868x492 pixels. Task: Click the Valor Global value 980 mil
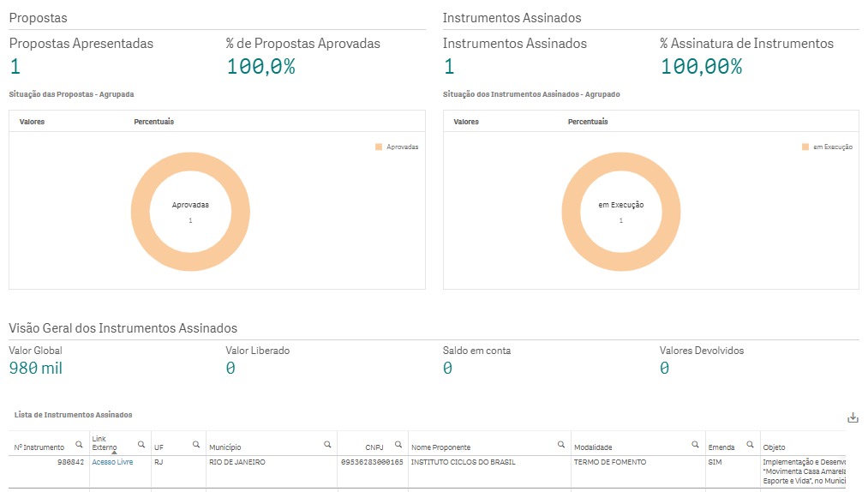coord(35,369)
